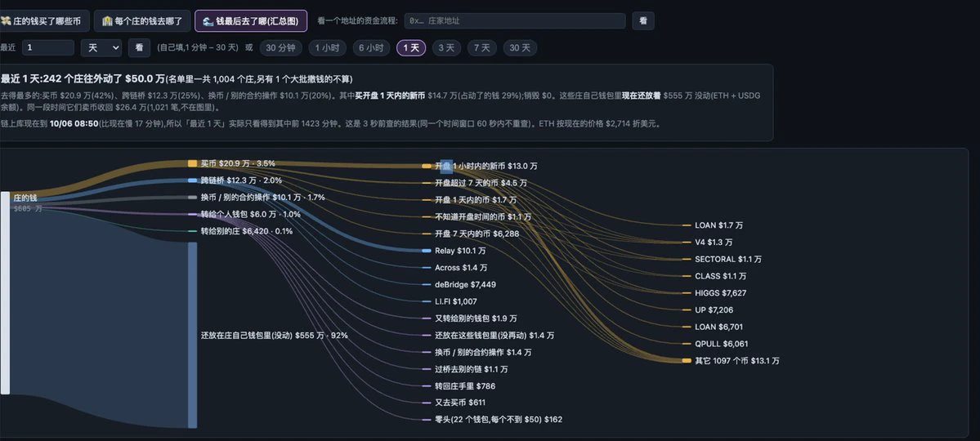
Task: Focus the 庄家地址 input field
Action: pyautogui.click(x=514, y=20)
